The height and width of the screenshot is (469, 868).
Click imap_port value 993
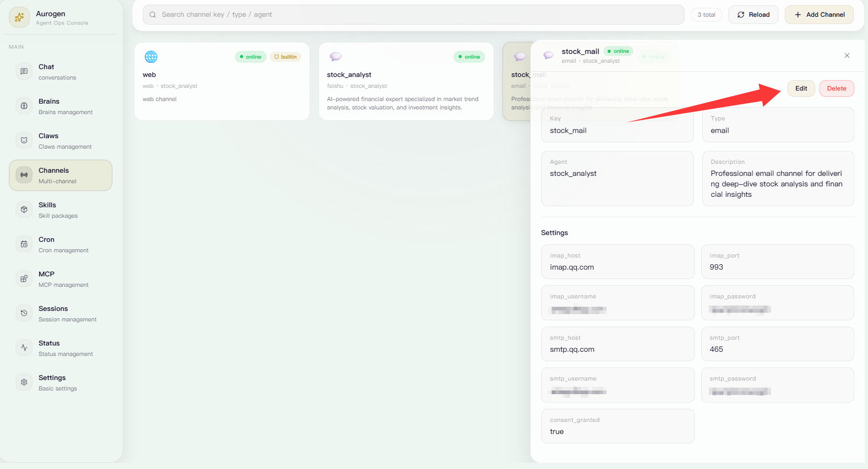[716, 267]
